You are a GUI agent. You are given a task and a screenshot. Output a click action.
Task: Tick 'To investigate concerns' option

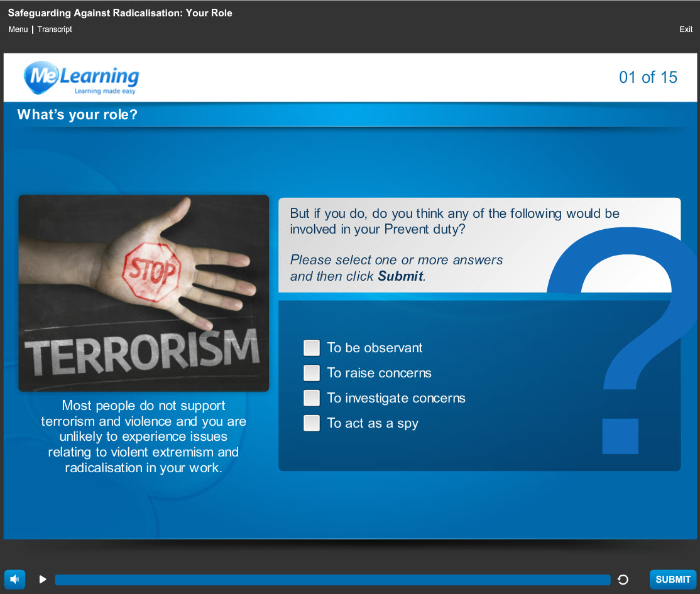(312, 397)
